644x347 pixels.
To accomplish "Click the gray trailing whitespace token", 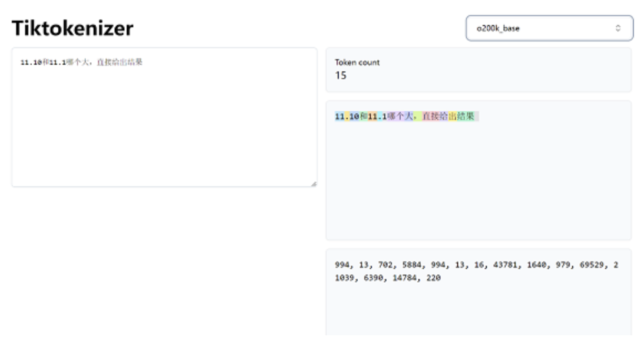I will point(477,116).
